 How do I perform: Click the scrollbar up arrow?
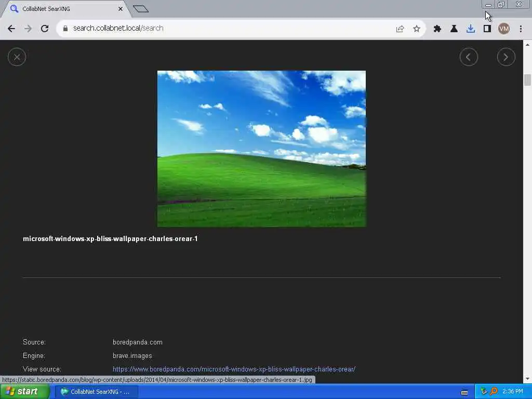[527, 45]
